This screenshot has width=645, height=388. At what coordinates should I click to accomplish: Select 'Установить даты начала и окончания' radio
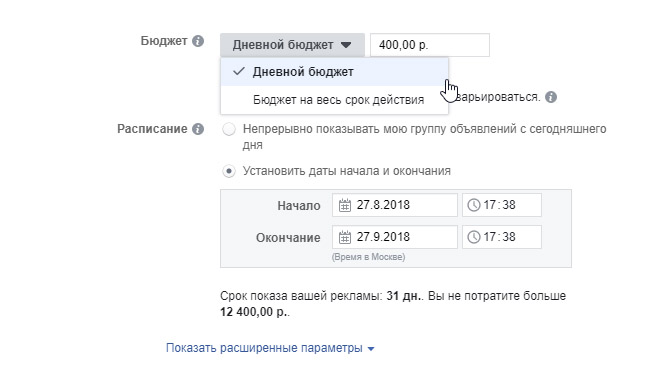229,171
